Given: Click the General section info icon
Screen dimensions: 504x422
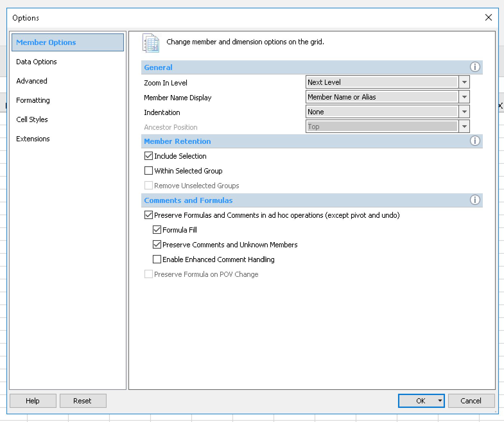Looking at the screenshot, I should [x=475, y=67].
